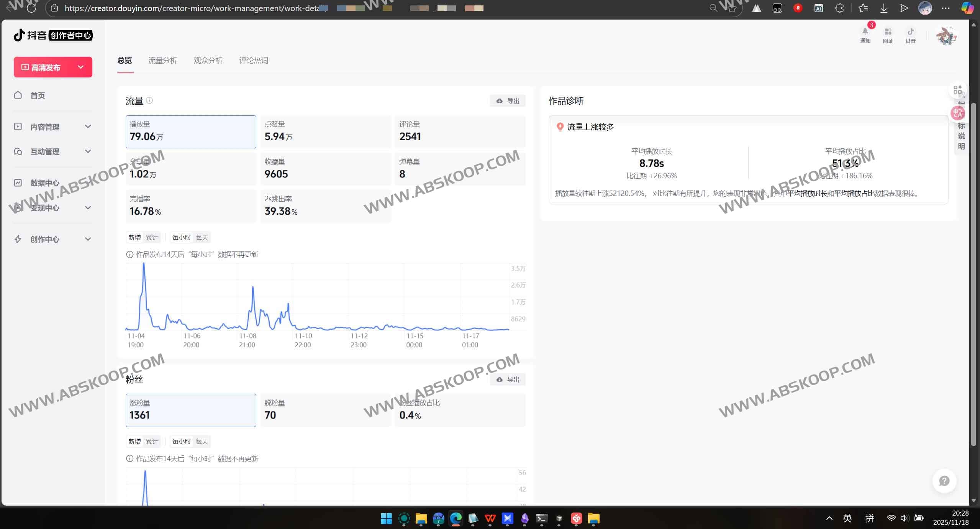Screen dimensions: 980x529
Task: Click 导出 export in the 粉丝 section
Action: [x=508, y=379]
